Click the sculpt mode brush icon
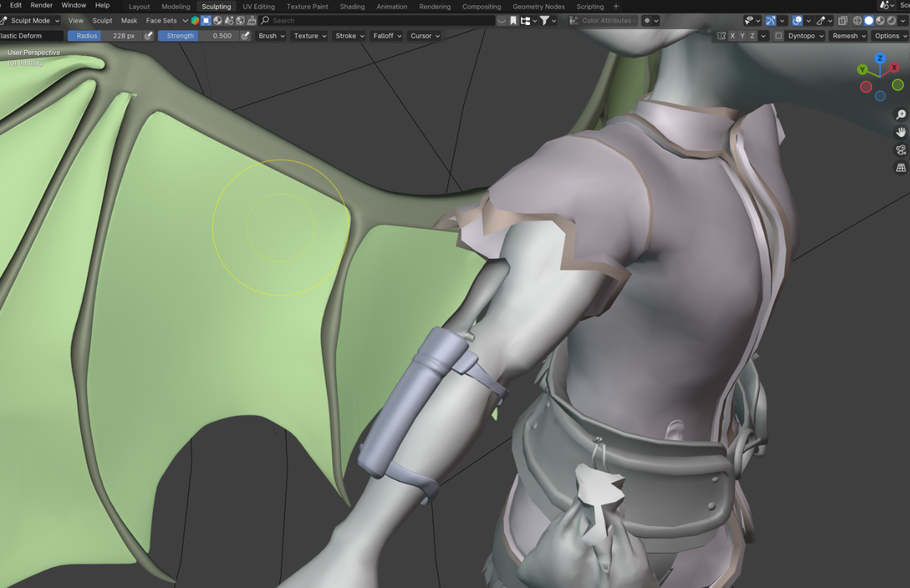The width and height of the screenshot is (910, 588). (3, 20)
